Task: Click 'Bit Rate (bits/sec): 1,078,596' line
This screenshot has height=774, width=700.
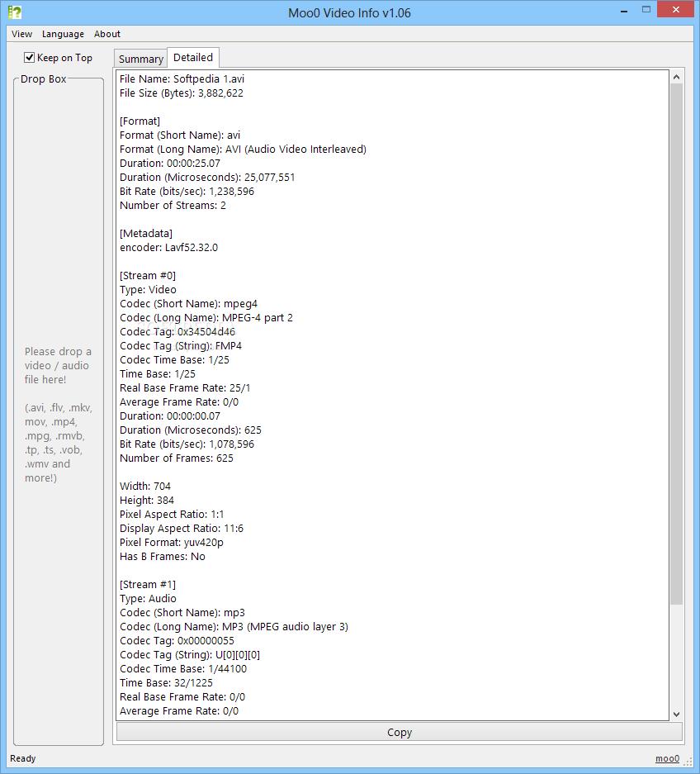Action: coord(187,444)
